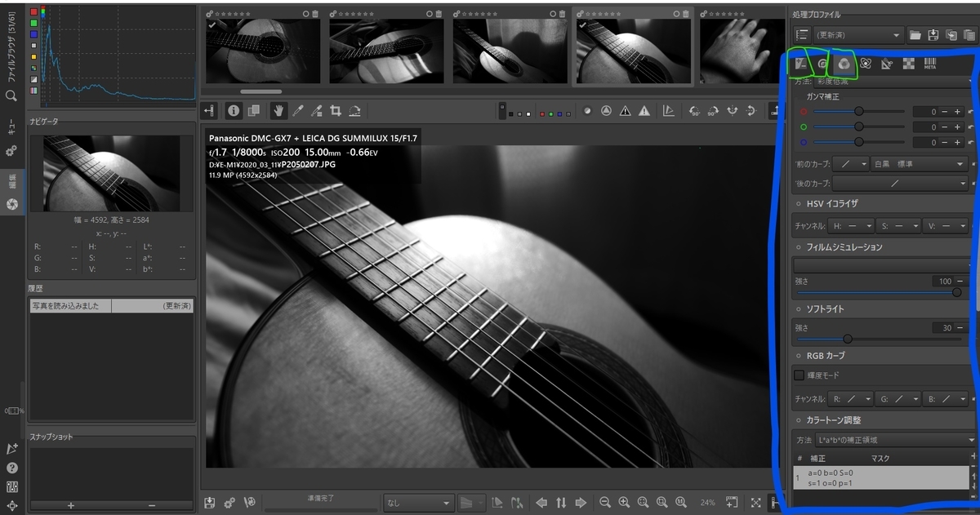The image size is (980, 515).
Task: Select the first guitar thumbnail in filmstrip
Action: 261,51
